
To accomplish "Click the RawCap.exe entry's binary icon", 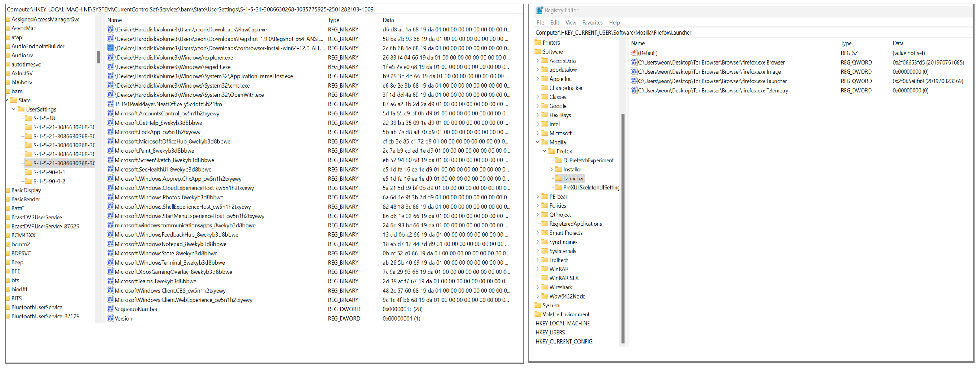I will [x=110, y=29].
